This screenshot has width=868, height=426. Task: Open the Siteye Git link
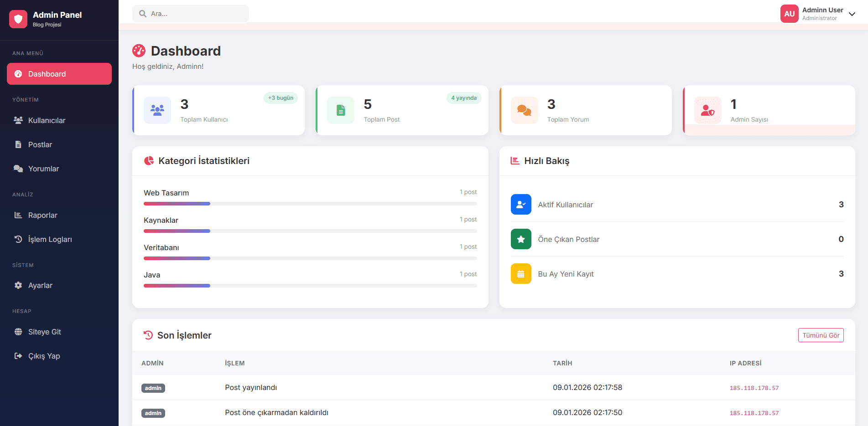45,332
